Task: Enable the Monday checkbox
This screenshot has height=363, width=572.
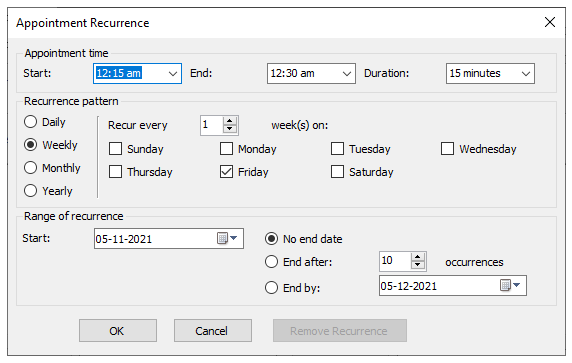Action: click(226, 148)
